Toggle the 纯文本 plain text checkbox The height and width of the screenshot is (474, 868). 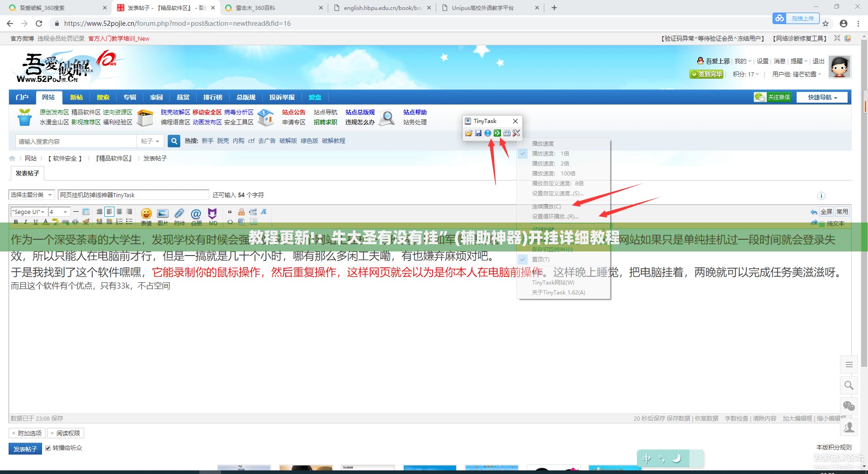[x=822, y=223]
